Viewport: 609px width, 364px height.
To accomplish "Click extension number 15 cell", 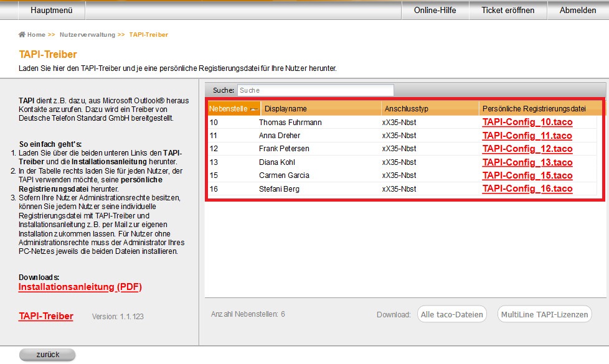I will (214, 175).
